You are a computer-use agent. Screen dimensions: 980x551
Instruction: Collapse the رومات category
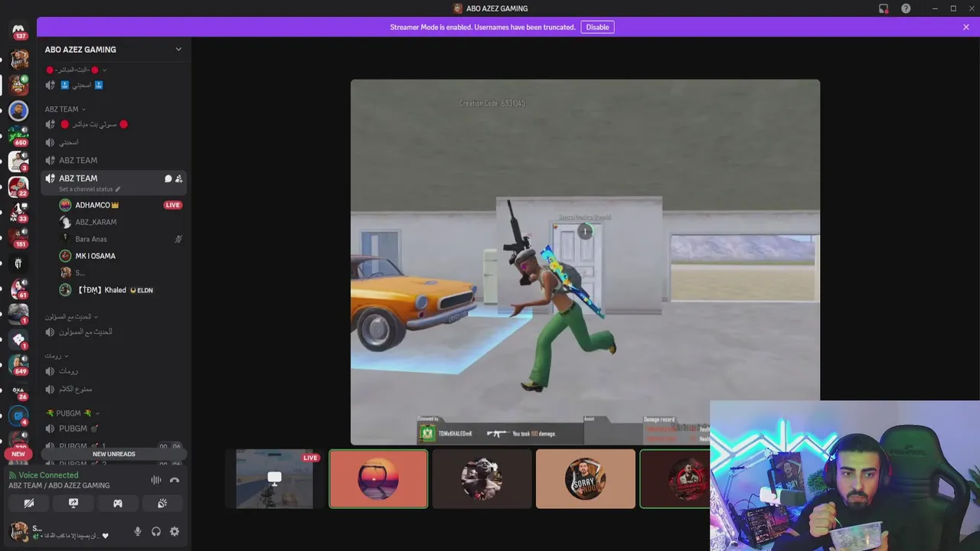click(57, 356)
